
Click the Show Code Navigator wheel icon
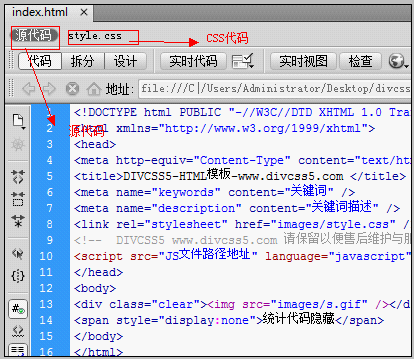coord(18,144)
